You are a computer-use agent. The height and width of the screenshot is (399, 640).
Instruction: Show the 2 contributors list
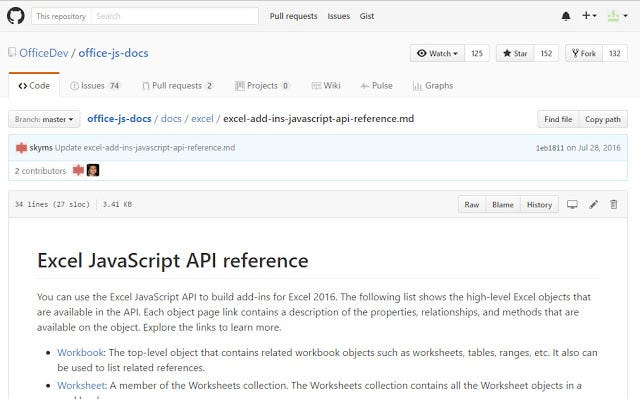coord(40,171)
